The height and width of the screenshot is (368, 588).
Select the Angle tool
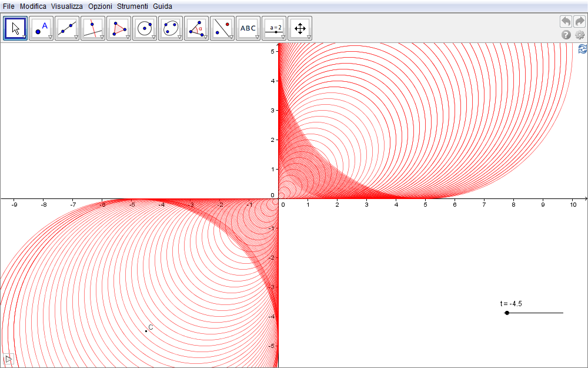(196, 28)
